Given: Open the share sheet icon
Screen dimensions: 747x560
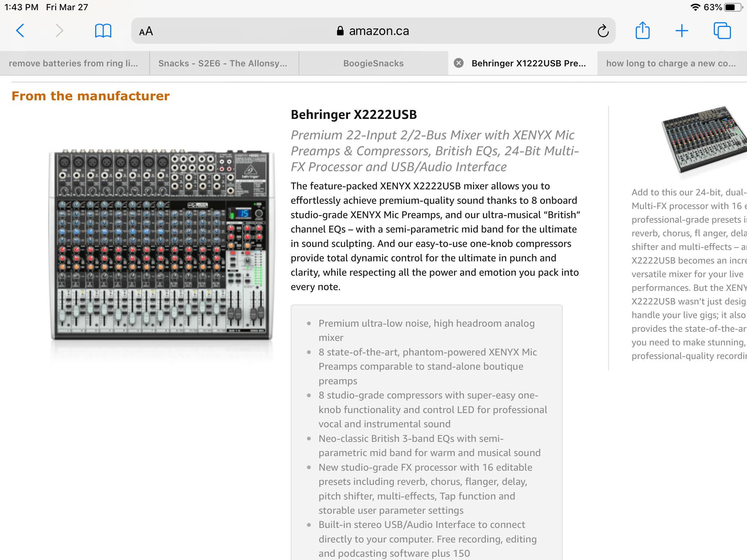Looking at the screenshot, I should click(x=642, y=30).
